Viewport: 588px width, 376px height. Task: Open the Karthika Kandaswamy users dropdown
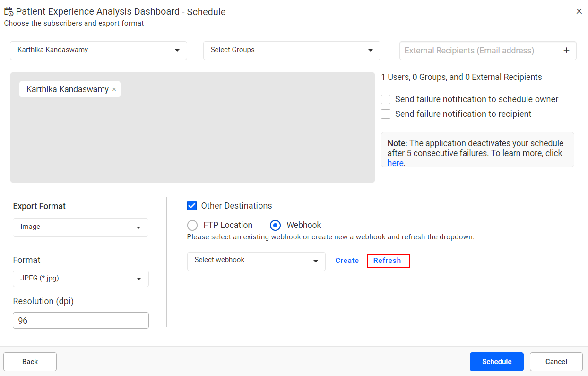click(98, 50)
